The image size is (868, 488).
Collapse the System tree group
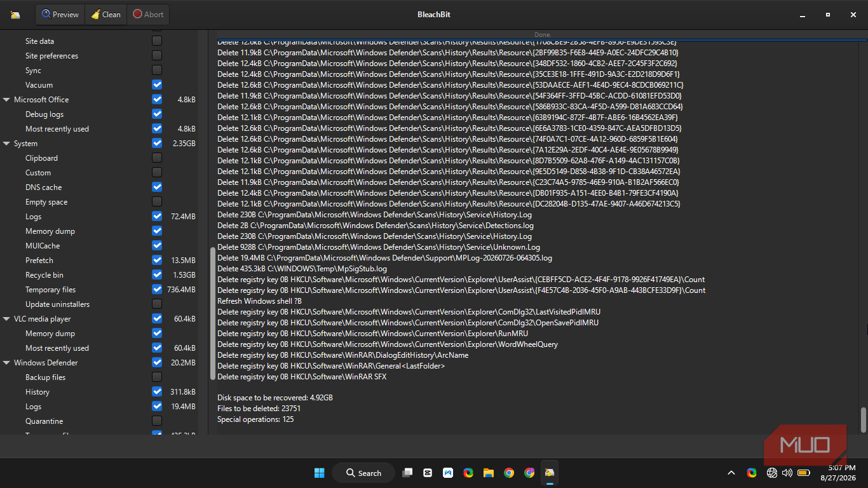6,144
